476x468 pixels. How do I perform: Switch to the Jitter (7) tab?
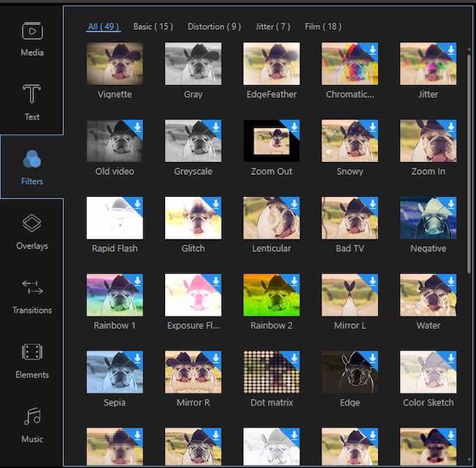pos(273,27)
